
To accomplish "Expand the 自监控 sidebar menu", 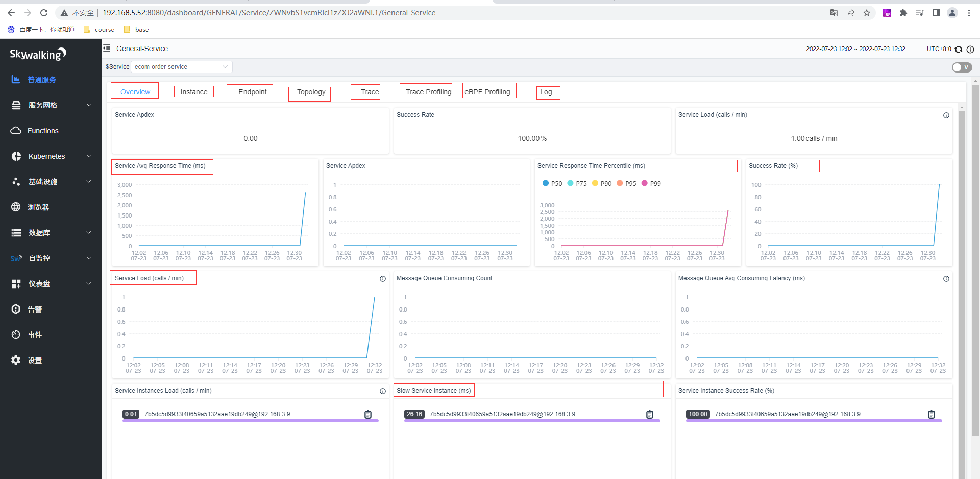I will coord(51,258).
